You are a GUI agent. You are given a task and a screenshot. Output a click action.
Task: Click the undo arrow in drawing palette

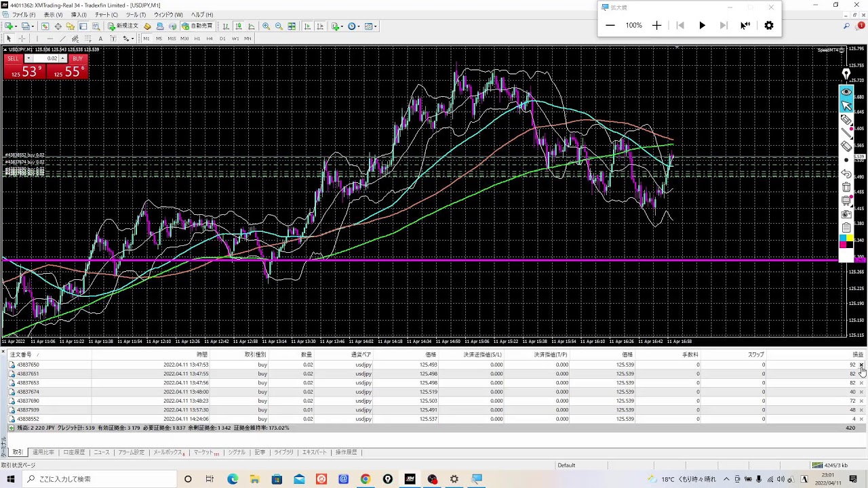(846, 174)
